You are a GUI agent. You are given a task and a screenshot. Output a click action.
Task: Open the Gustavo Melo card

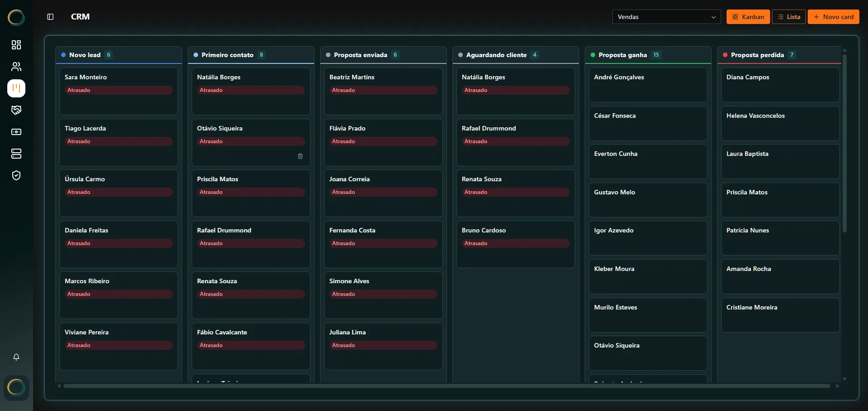click(x=648, y=200)
